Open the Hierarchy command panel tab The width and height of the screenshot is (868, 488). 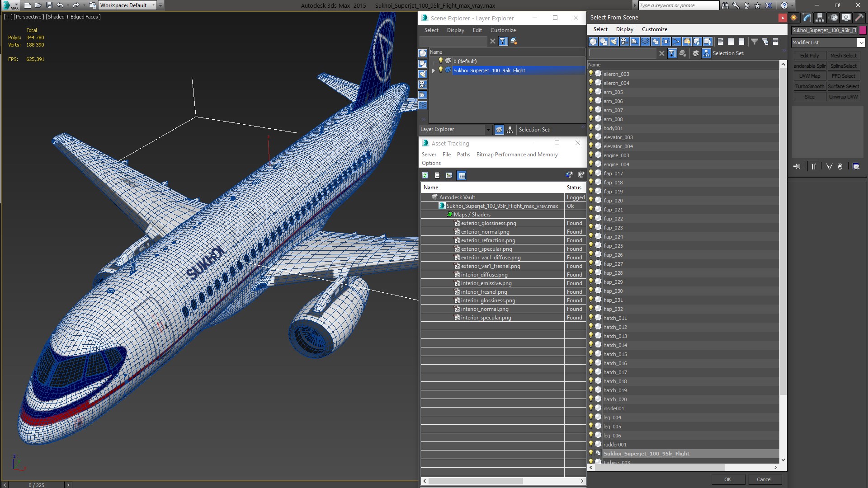820,18
